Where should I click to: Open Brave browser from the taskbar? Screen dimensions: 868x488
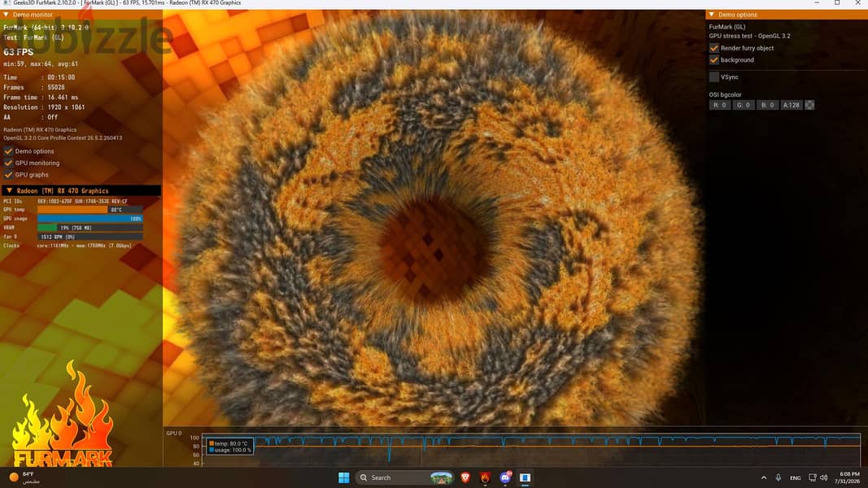[x=465, y=477]
